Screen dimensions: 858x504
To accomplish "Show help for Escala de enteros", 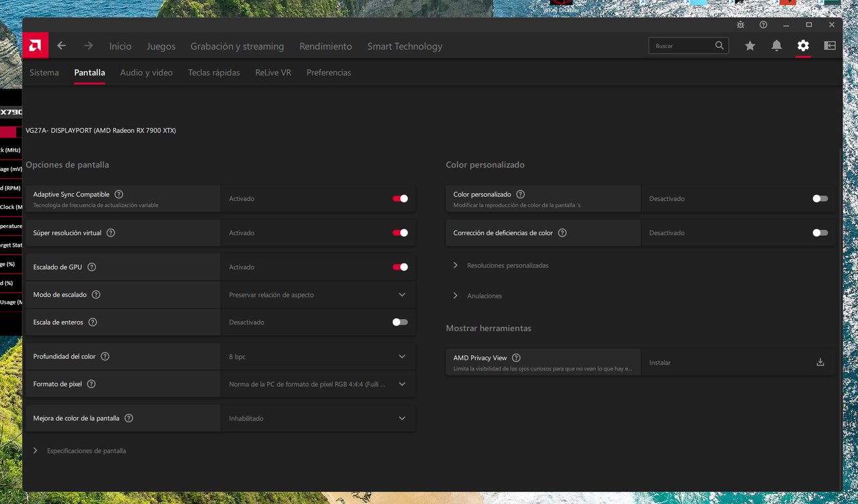I will click(x=93, y=322).
